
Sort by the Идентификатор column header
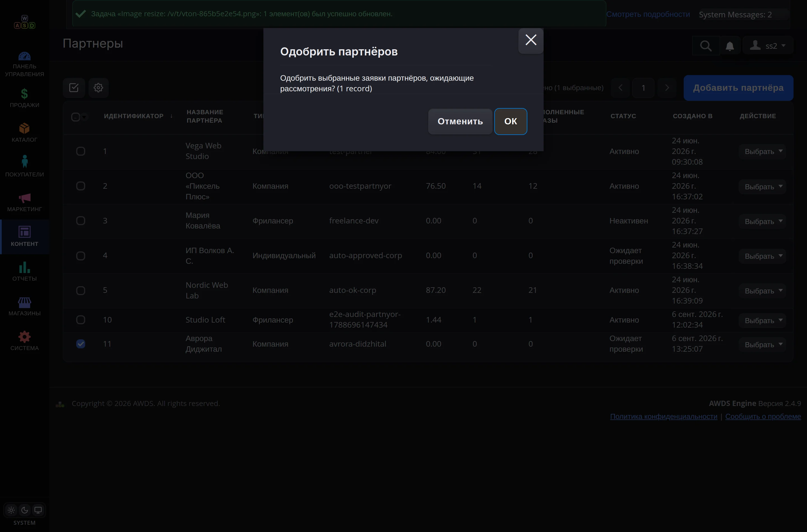[134, 116]
